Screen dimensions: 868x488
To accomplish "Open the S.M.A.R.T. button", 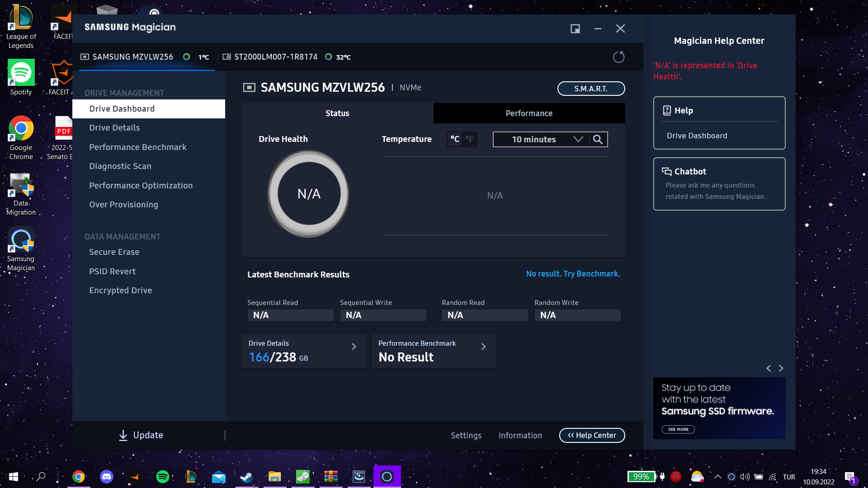I will 591,89.
